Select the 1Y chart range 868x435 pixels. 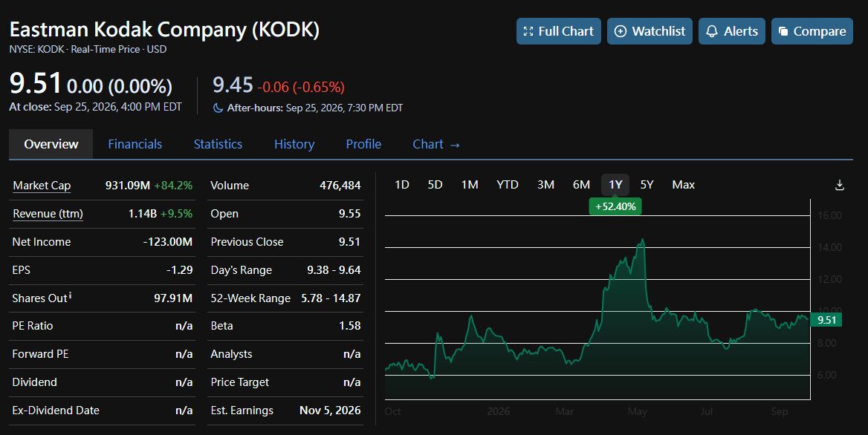(615, 185)
